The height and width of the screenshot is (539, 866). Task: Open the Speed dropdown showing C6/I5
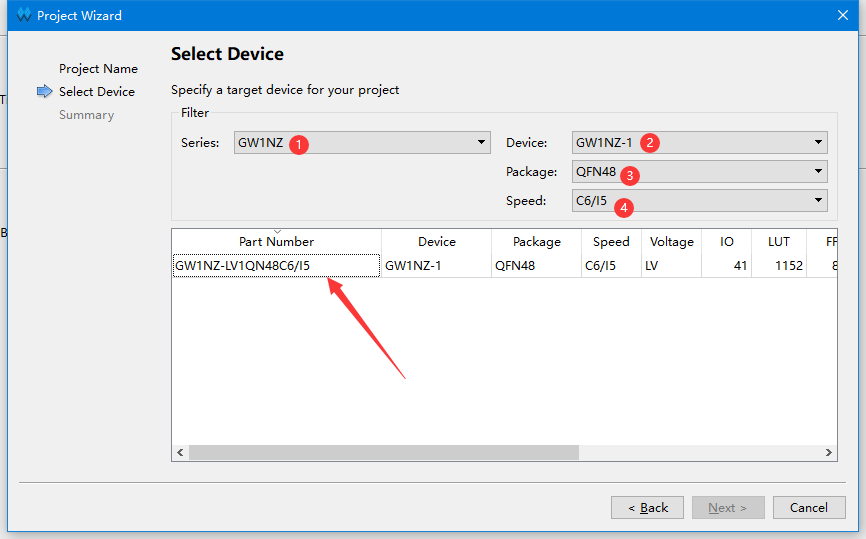coord(699,200)
